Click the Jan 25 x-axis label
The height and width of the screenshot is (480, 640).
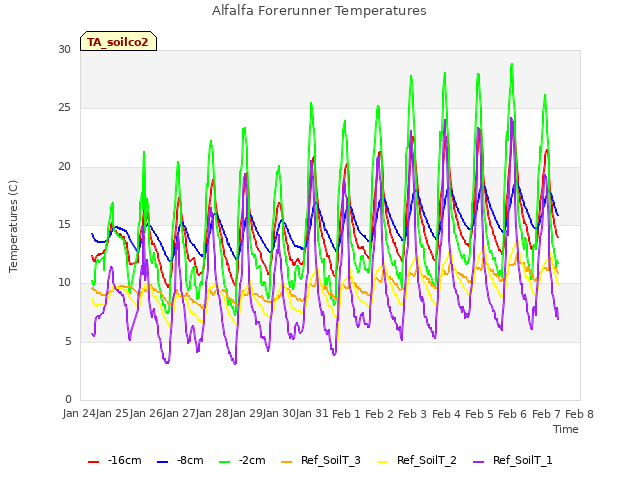pos(113,413)
